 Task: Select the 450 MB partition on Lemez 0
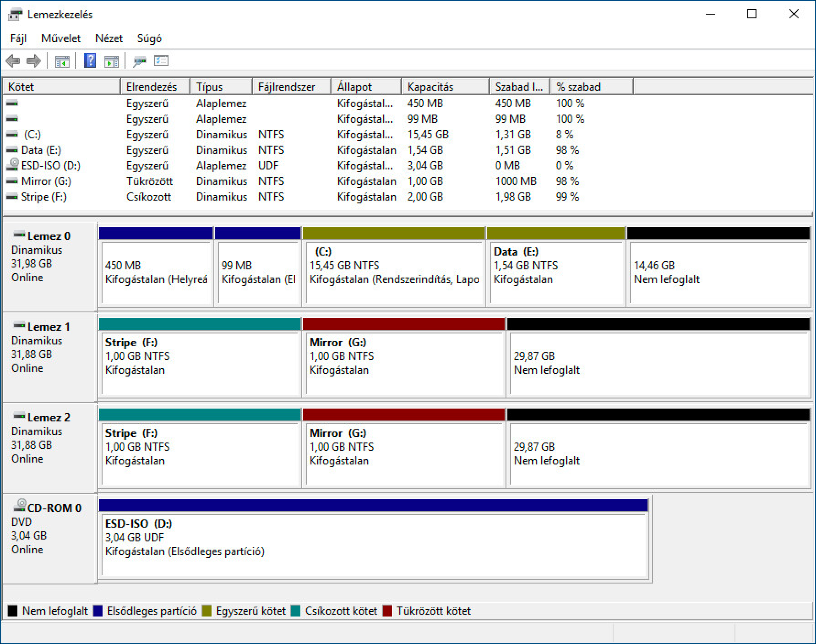coord(156,267)
